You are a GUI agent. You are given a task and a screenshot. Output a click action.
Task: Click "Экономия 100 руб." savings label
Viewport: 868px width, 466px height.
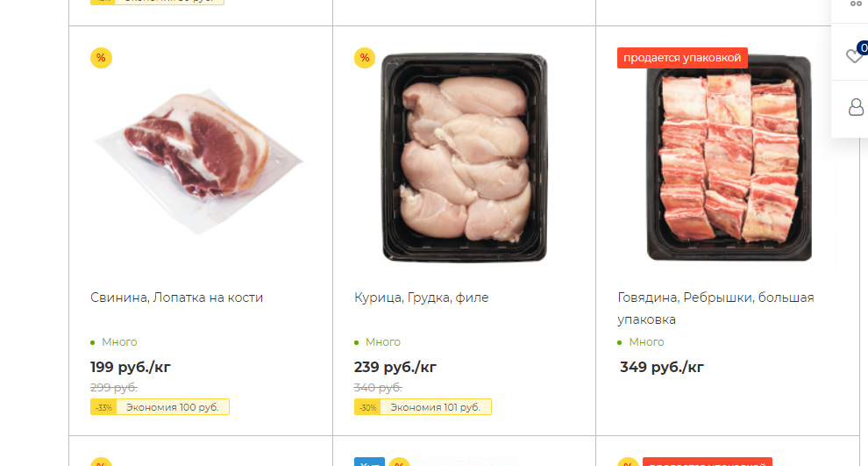pos(172,407)
